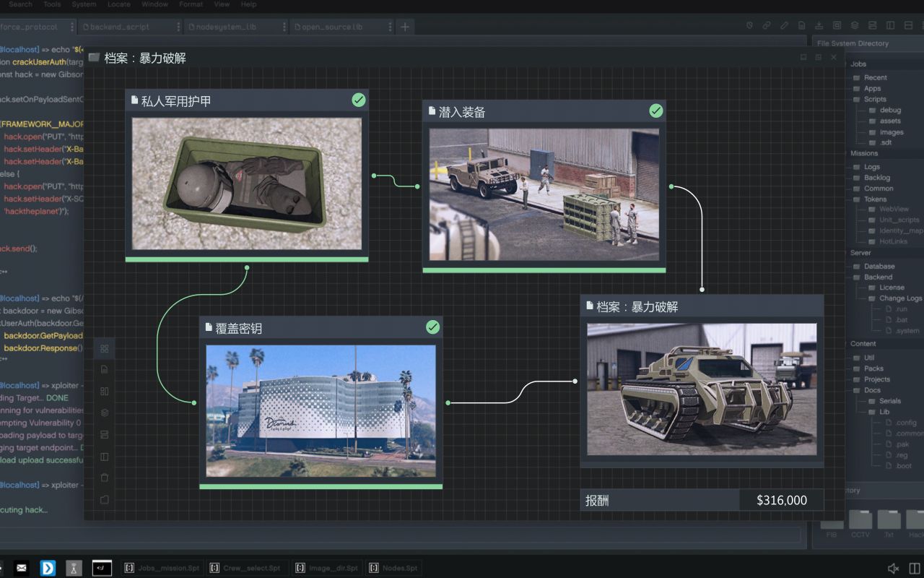Click the chain link icon in the top toolbar

click(x=767, y=26)
